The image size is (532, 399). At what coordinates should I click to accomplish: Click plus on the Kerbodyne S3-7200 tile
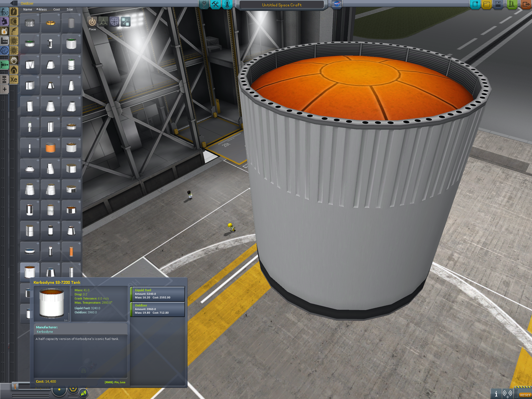coord(38,264)
